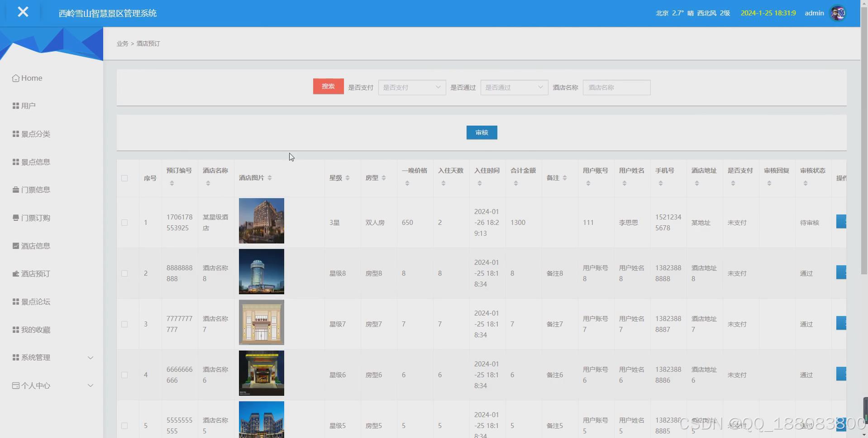Click the 酒店名称 input field
This screenshot has height=438, width=868.
616,87
